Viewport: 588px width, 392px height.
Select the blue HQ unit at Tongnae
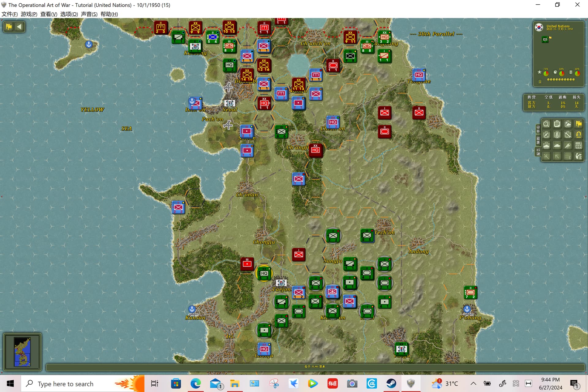pyautogui.click(x=419, y=75)
